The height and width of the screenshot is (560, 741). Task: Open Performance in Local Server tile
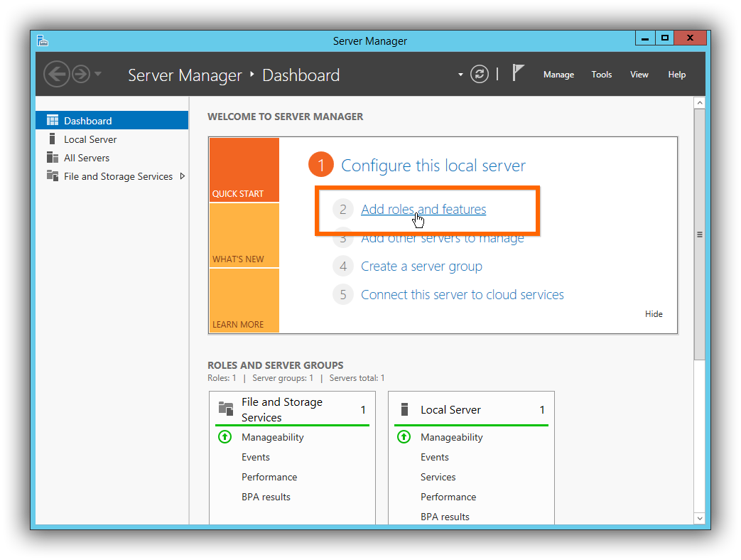pos(448,497)
